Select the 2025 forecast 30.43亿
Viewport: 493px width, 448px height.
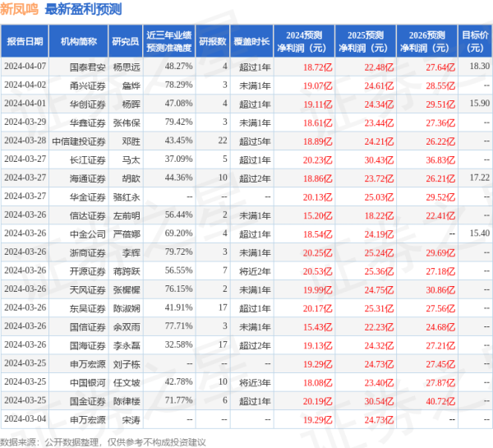pos(379,159)
